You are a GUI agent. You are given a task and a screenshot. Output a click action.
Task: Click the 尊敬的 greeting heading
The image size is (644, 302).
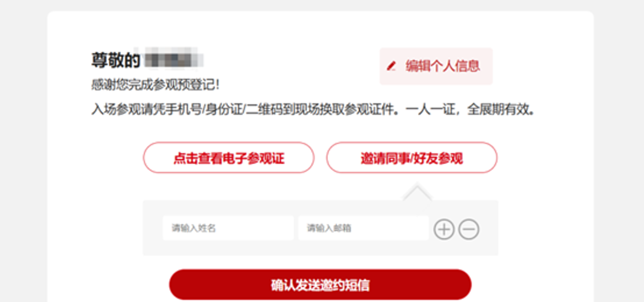click(x=116, y=60)
